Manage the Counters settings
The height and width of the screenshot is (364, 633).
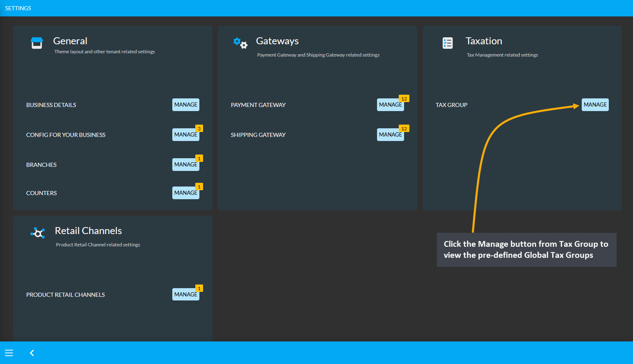(186, 193)
